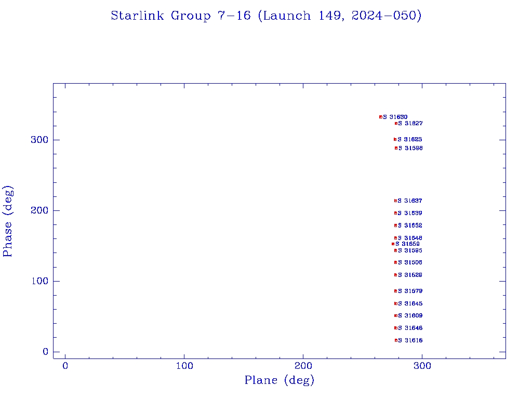Screen dimensions: 532x399
Task: Click the red marker for S 31630
Action: click(x=381, y=117)
